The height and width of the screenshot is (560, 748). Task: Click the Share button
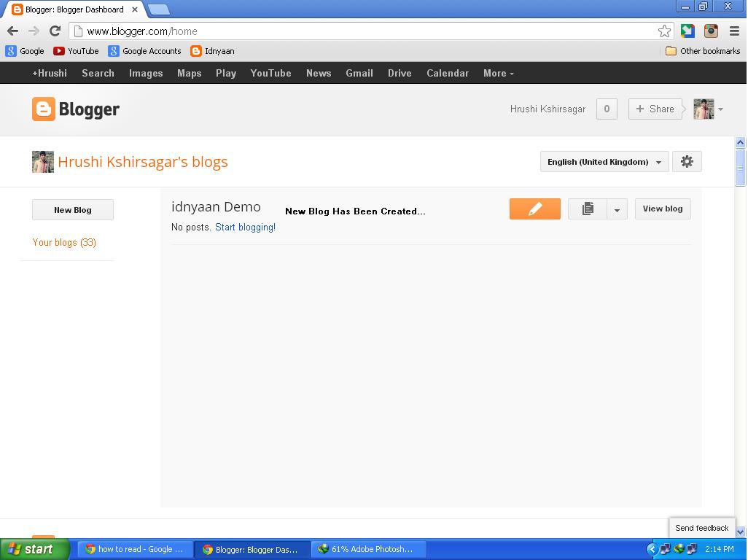click(655, 109)
